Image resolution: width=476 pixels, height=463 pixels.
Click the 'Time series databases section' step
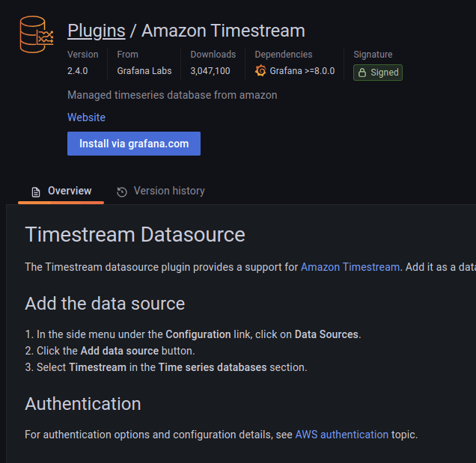tap(166, 367)
